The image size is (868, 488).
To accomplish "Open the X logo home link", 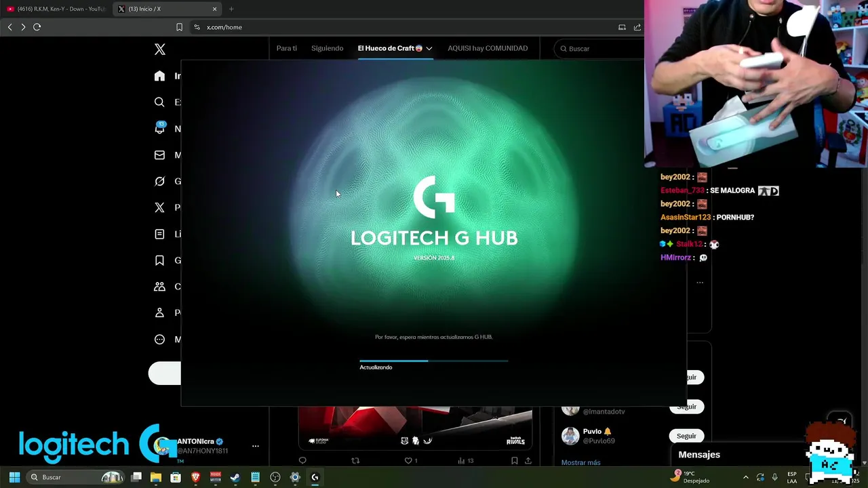I will (160, 49).
